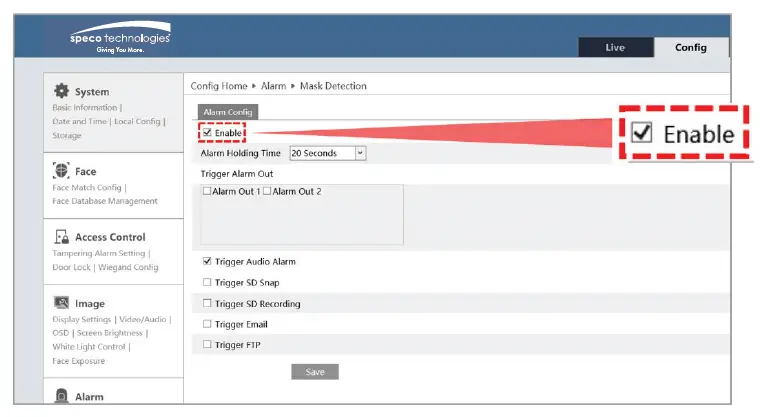Enable Trigger SD Recording checkbox
Viewport: 760px width, 417px height.
[207, 303]
